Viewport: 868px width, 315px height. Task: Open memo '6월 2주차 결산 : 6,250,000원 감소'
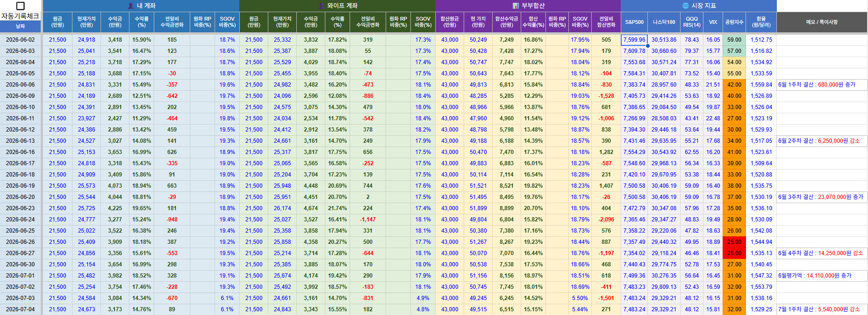[822, 141]
